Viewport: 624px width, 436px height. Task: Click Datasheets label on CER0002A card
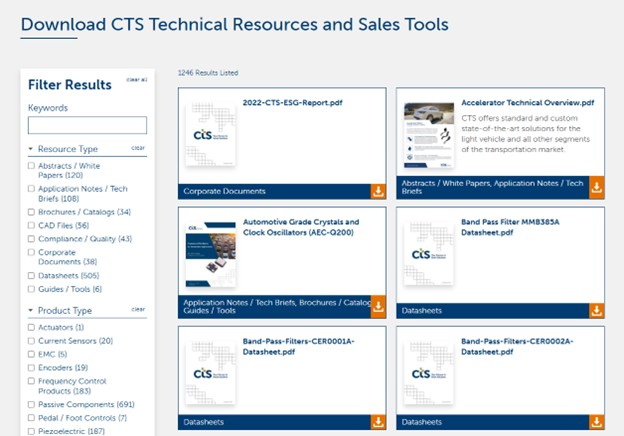[x=421, y=422]
